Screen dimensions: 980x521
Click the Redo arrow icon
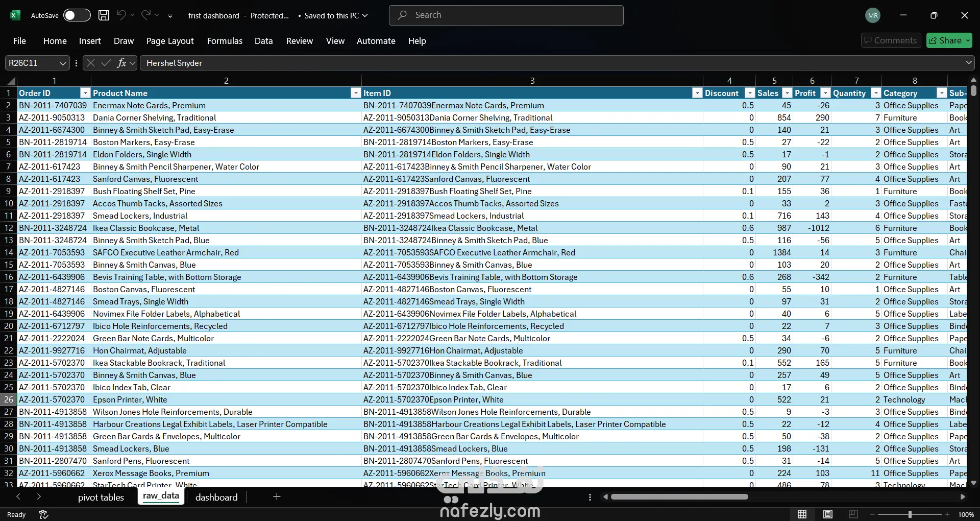click(146, 15)
